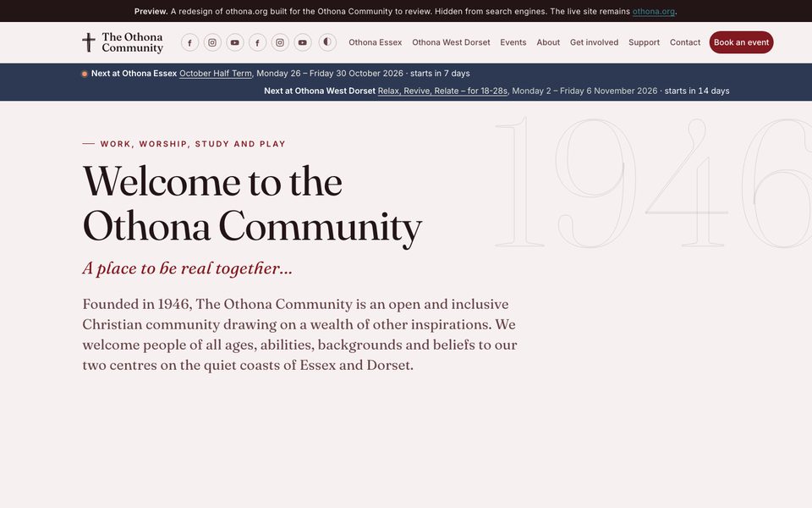
Task: Click 'Monday 2 – Friday 6 November 2026' date
Action: [584, 91]
